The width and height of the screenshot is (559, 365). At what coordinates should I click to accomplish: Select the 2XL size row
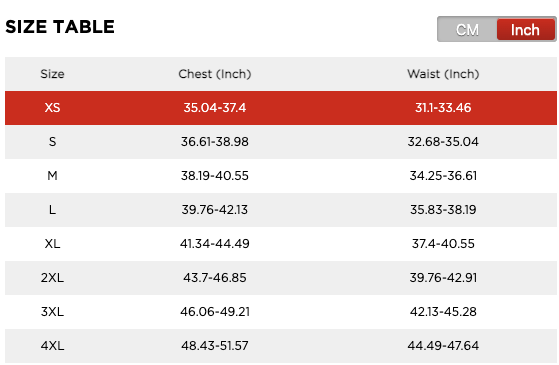click(281, 278)
